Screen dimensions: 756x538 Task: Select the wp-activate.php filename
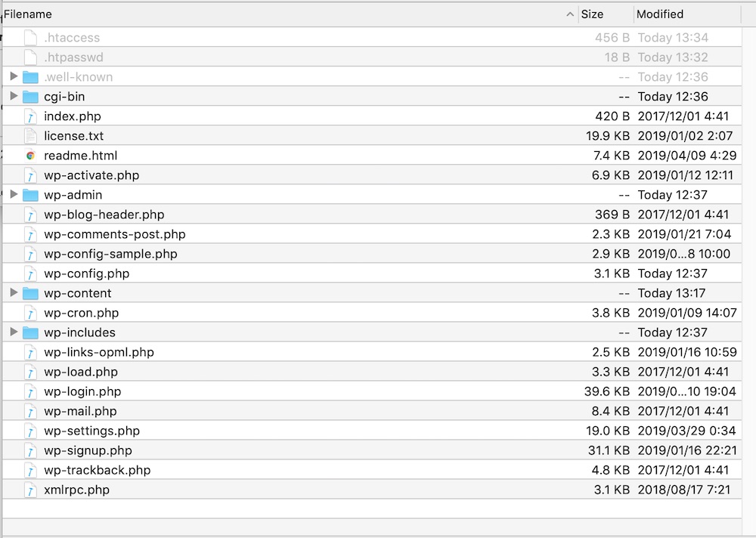91,175
